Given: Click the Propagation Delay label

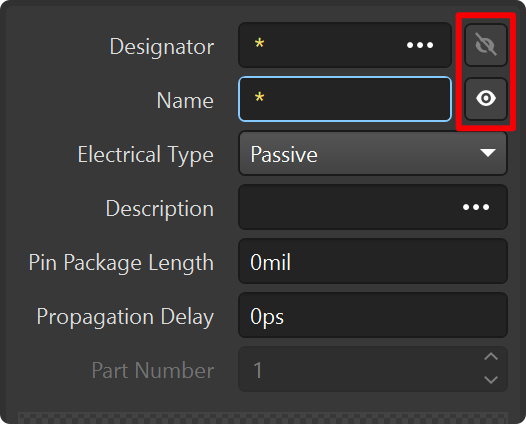Looking at the screenshot, I should point(125,317).
